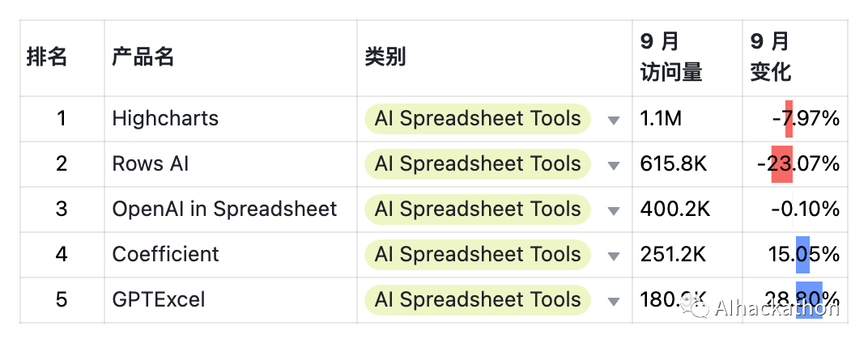This screenshot has width=868, height=343.
Task: Expand category dropdown arrow in GPTExcel row
Action: click(x=614, y=302)
